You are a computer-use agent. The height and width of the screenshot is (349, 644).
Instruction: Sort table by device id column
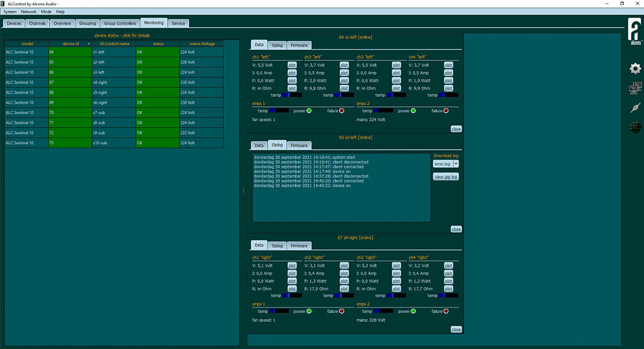[x=70, y=43]
